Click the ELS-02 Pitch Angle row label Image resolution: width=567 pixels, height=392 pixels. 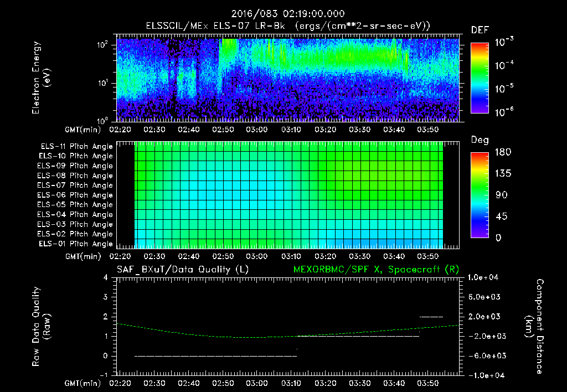tap(75, 234)
